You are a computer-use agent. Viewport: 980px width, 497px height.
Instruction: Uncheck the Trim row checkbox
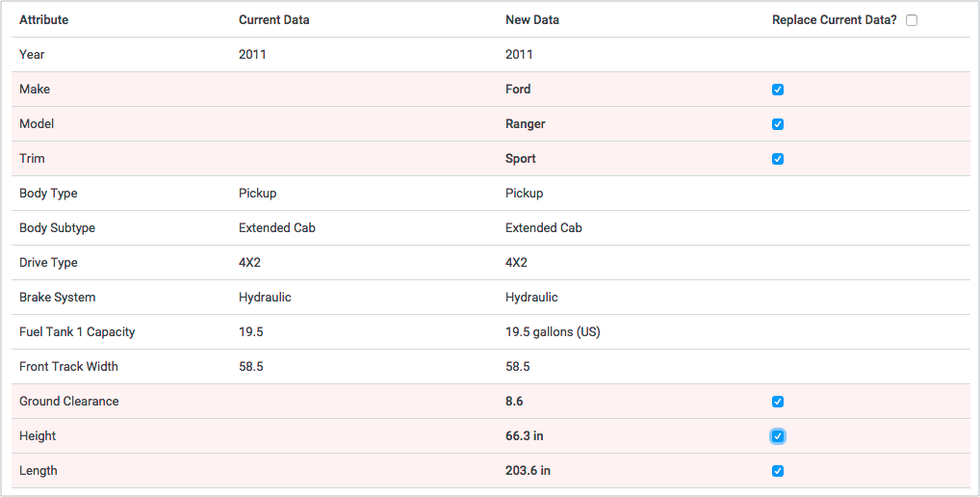pyautogui.click(x=778, y=159)
